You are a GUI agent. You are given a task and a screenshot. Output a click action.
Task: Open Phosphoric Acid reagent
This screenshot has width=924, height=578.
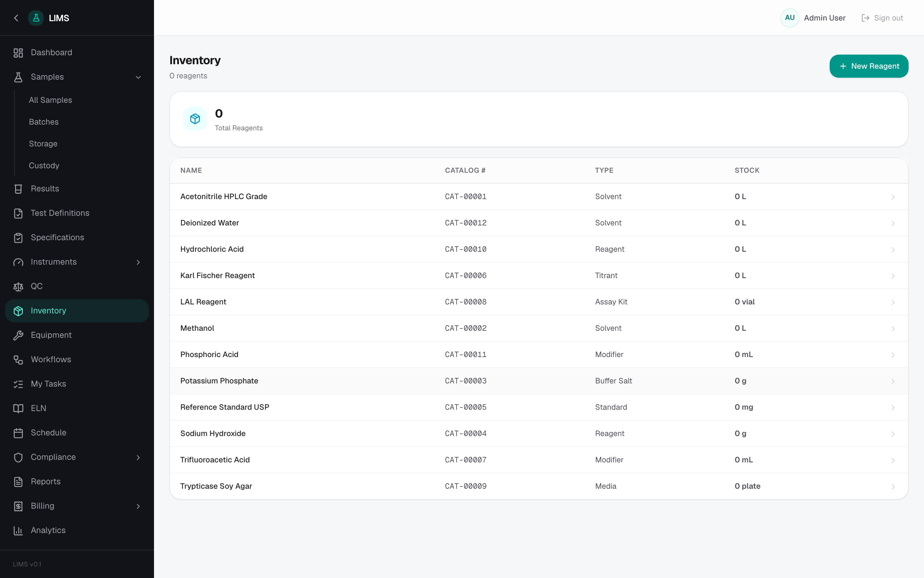pyautogui.click(x=539, y=355)
